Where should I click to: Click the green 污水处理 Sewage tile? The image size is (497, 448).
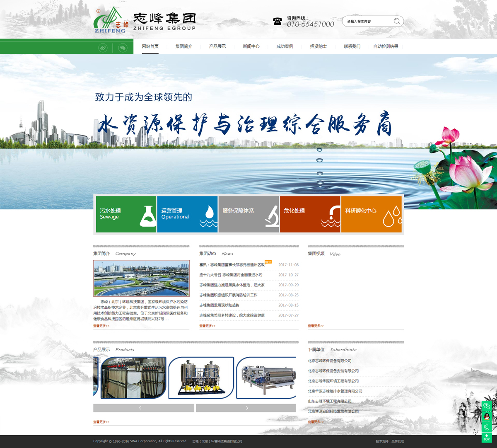126,214
